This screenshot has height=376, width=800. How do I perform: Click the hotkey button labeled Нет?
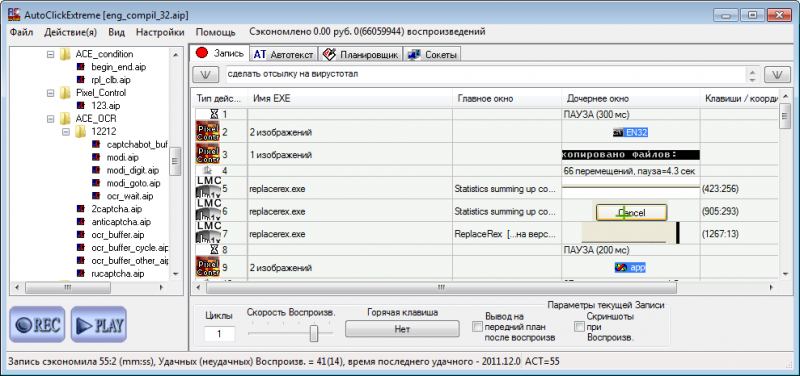click(402, 329)
